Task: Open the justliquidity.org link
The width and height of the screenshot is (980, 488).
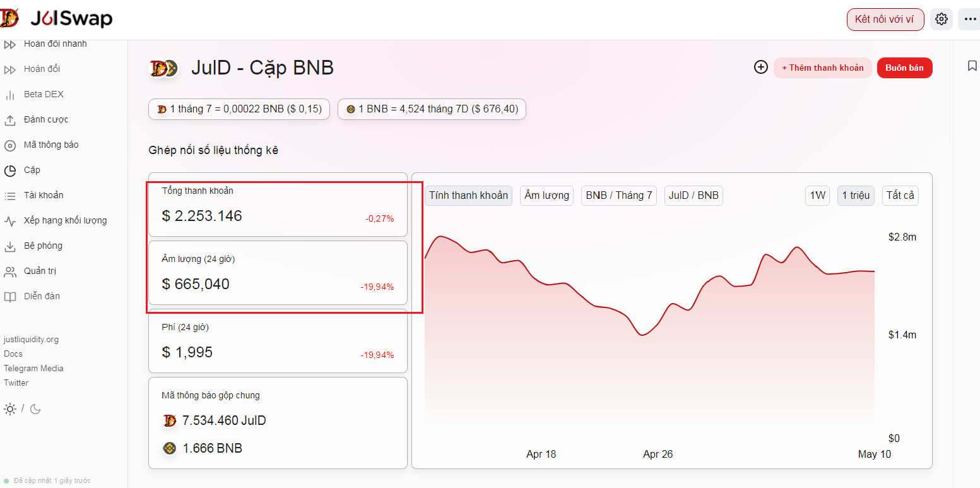Action: coord(31,340)
